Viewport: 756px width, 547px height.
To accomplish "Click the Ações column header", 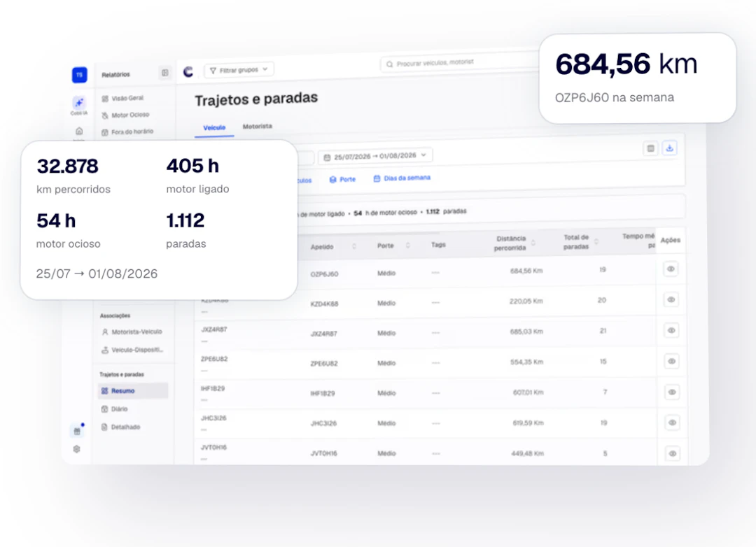I will tap(671, 240).
